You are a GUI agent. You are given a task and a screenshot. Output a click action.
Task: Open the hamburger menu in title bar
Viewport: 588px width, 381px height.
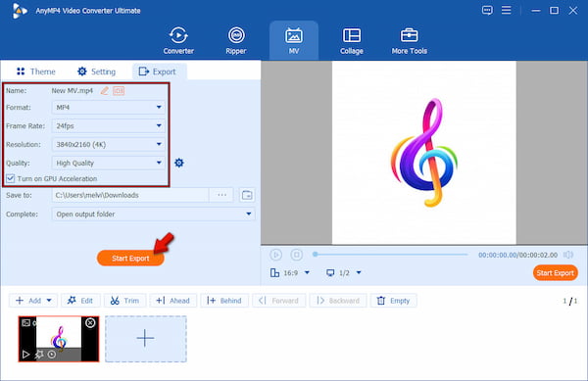507,10
